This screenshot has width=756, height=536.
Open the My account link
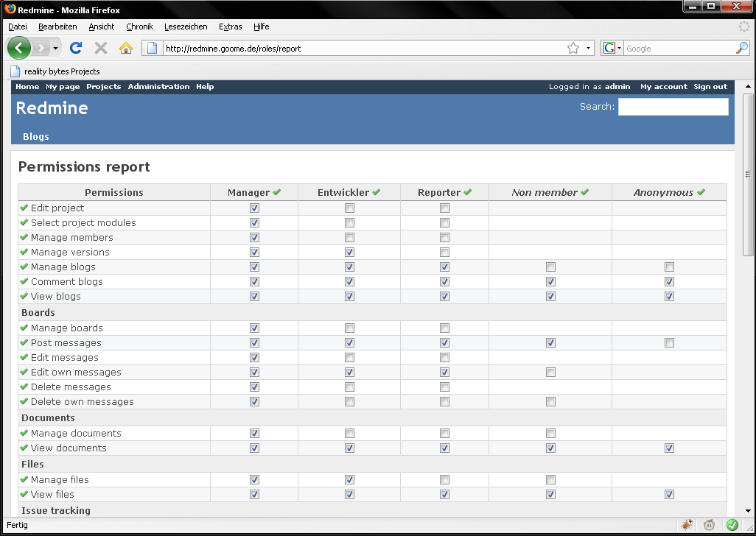[663, 87]
